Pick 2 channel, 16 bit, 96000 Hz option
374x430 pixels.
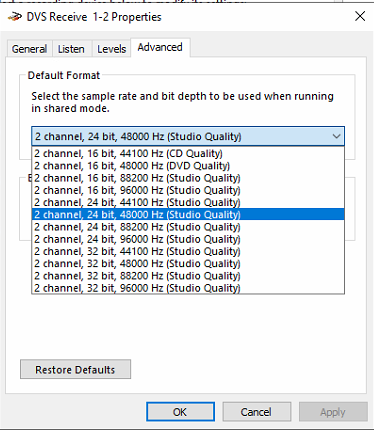tap(188, 190)
